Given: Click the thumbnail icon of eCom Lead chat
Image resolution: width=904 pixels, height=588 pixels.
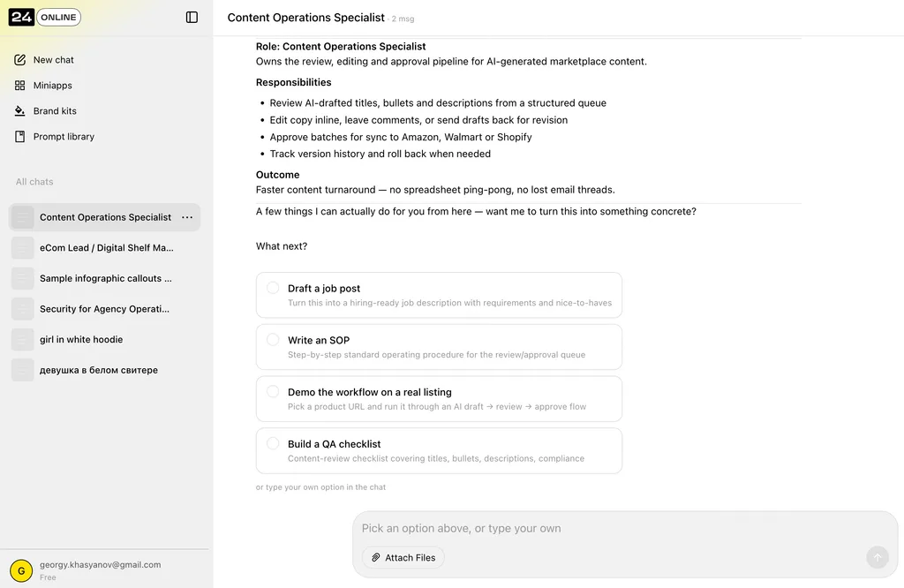Looking at the screenshot, I should click(x=22, y=248).
